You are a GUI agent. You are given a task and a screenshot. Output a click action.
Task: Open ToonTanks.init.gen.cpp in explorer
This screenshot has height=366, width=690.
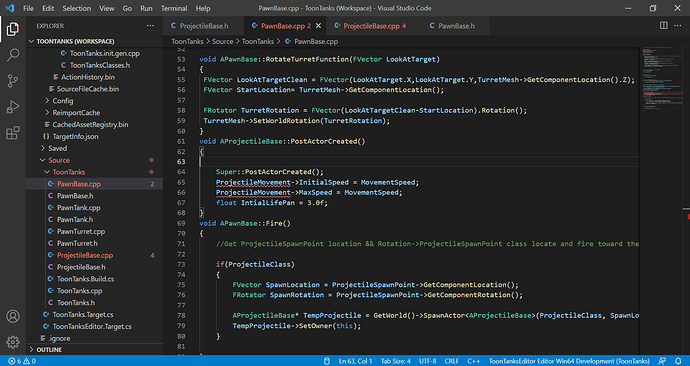[x=105, y=53]
